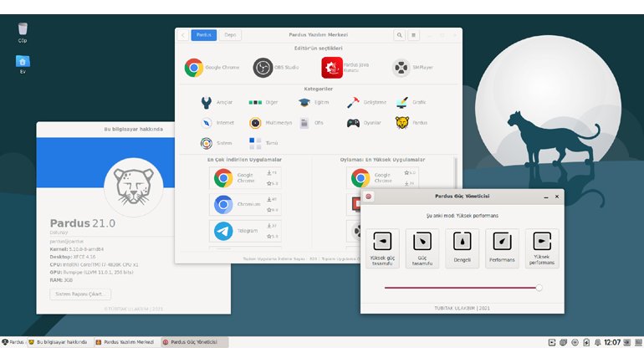
Task: Select the Eğitim category
Action: pos(304,102)
